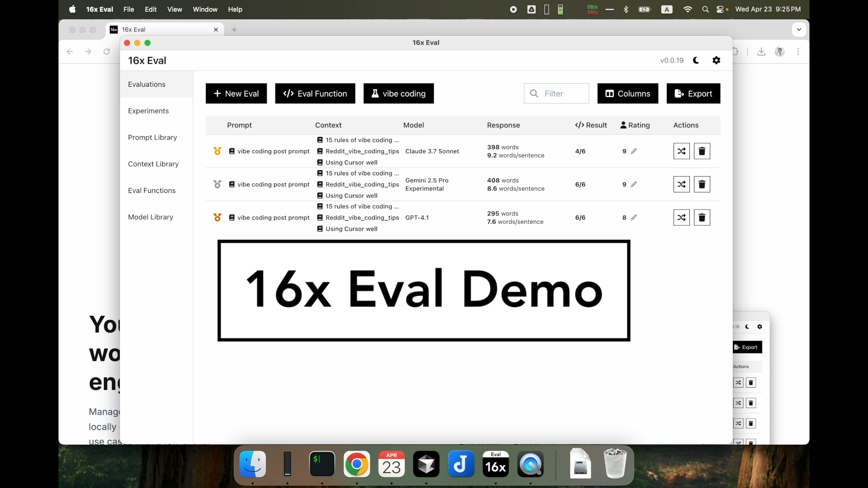Click screen recording icon in menu bar
The height and width of the screenshot is (488, 868).
[514, 9]
